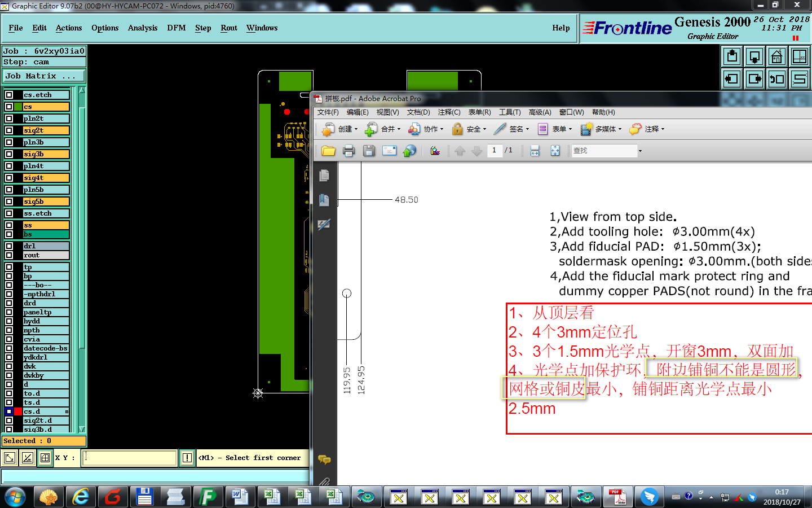Click the Help menu button
The image size is (812, 508).
click(x=561, y=28)
